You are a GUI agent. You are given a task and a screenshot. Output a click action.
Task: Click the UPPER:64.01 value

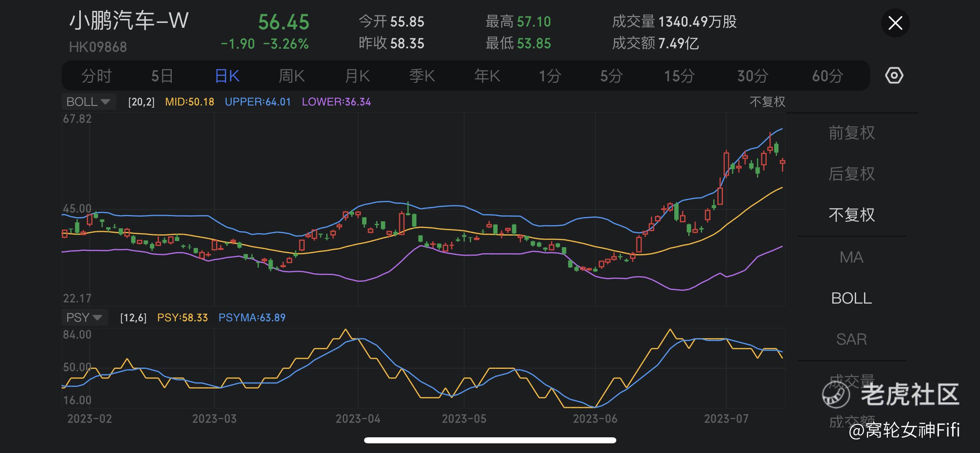[257, 102]
